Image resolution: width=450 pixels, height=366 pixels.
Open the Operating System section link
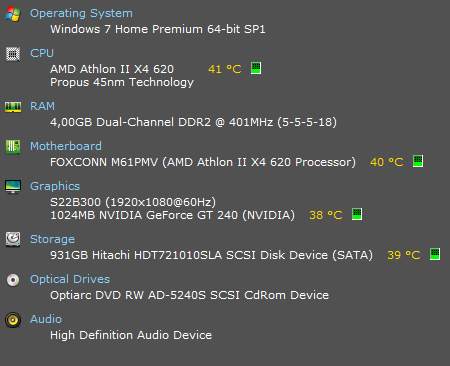[x=81, y=13]
